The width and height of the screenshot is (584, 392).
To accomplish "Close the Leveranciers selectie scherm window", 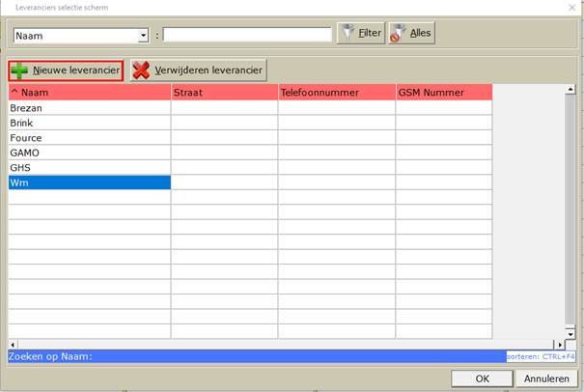I will point(571,8).
